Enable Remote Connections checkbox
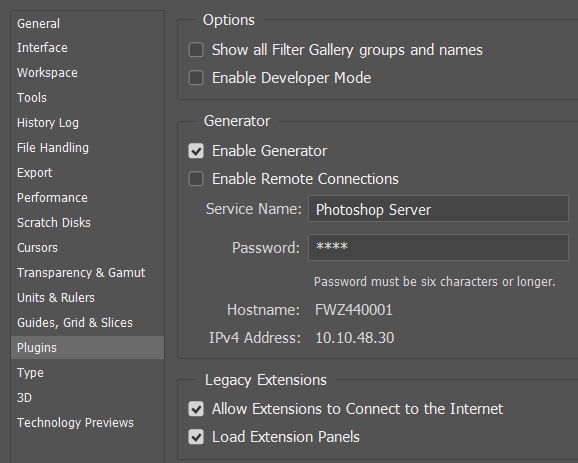The width and height of the screenshot is (578, 463). tap(196, 179)
